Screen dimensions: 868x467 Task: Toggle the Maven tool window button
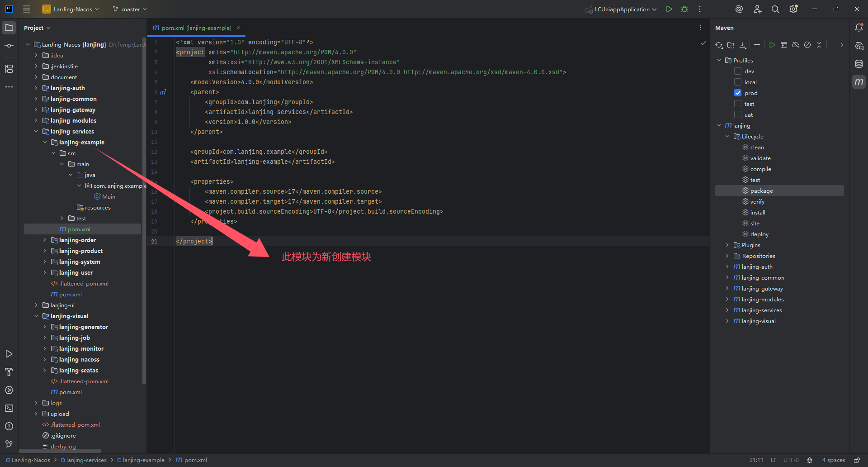click(859, 82)
